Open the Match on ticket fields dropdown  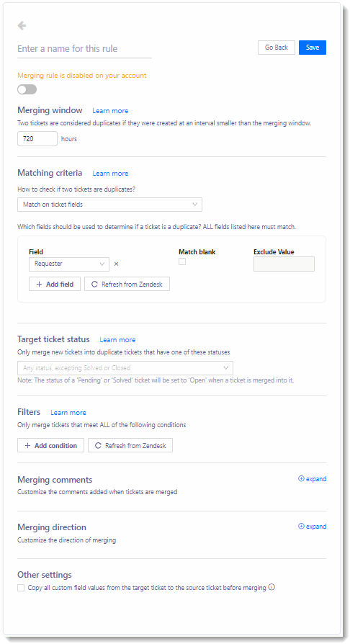109,205
